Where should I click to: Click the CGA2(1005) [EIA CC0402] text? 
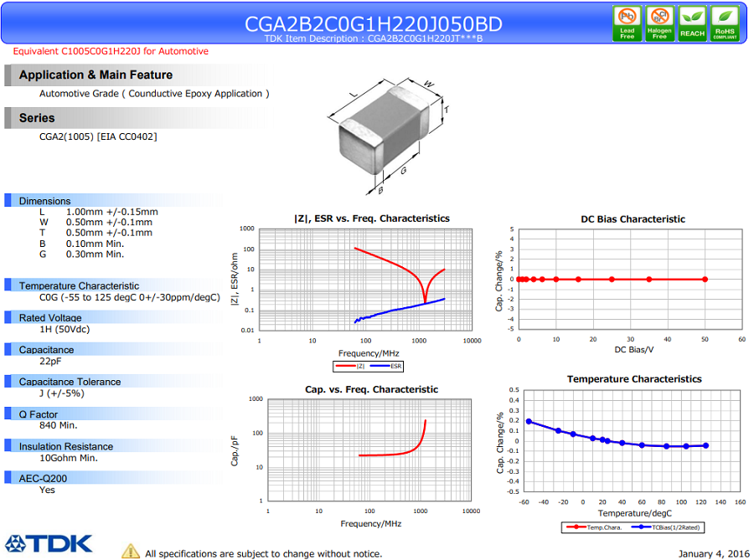[x=98, y=137]
